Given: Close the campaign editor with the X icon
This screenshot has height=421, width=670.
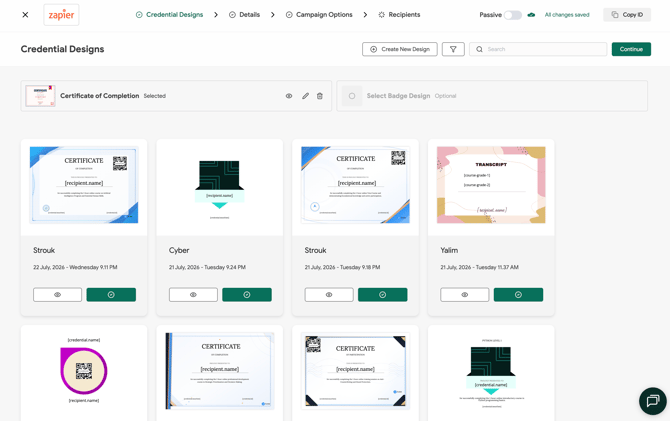Looking at the screenshot, I should [25, 15].
